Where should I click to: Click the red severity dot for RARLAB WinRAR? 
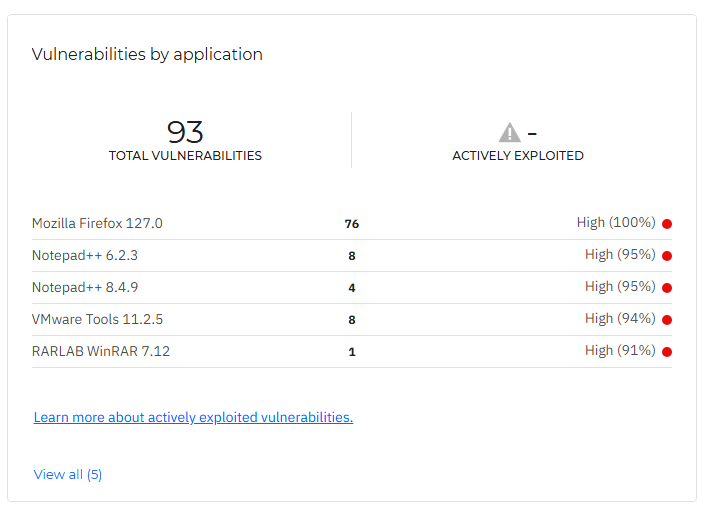pos(667,352)
